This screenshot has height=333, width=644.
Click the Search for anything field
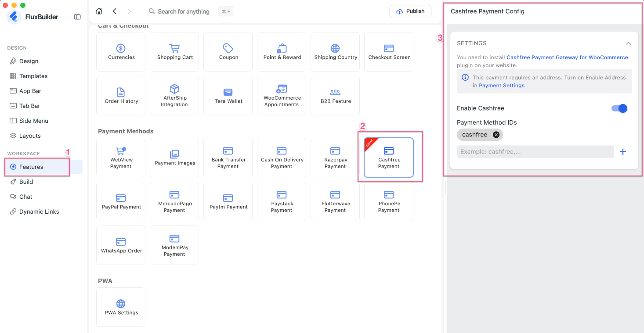coord(184,11)
